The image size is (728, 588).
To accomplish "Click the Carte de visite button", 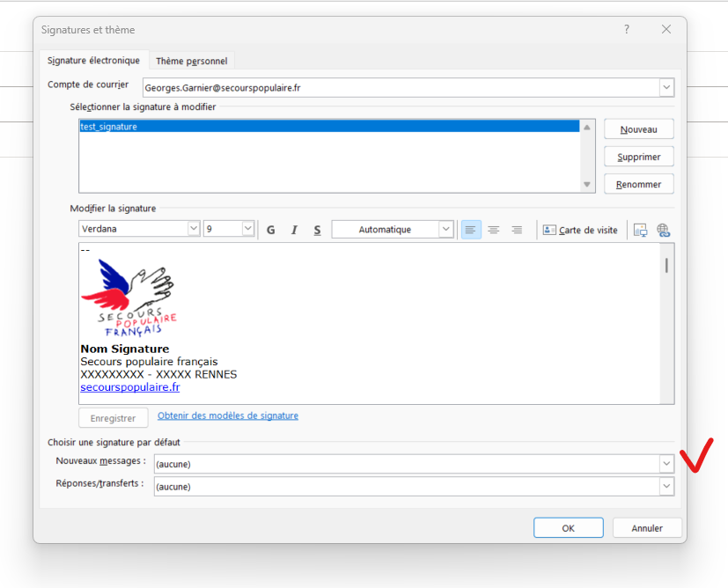I will pos(580,230).
